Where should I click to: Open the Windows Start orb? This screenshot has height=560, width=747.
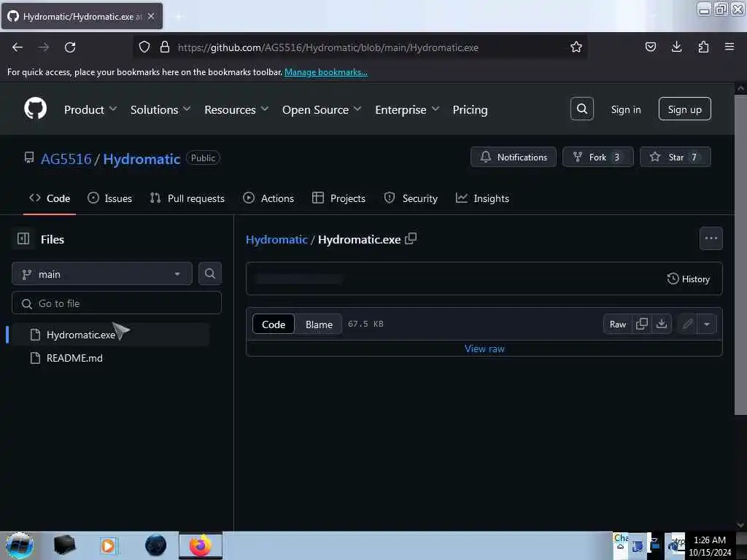point(20,545)
